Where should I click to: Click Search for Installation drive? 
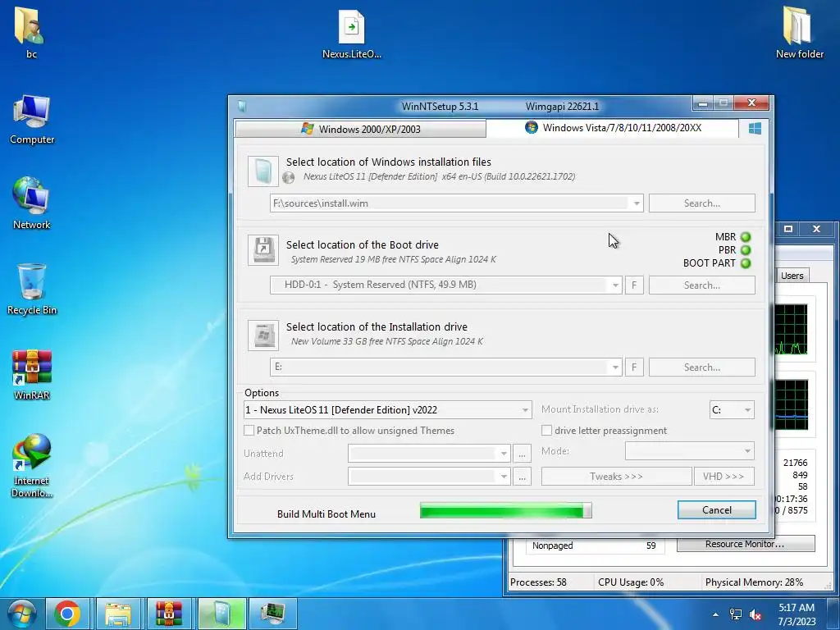[702, 367]
